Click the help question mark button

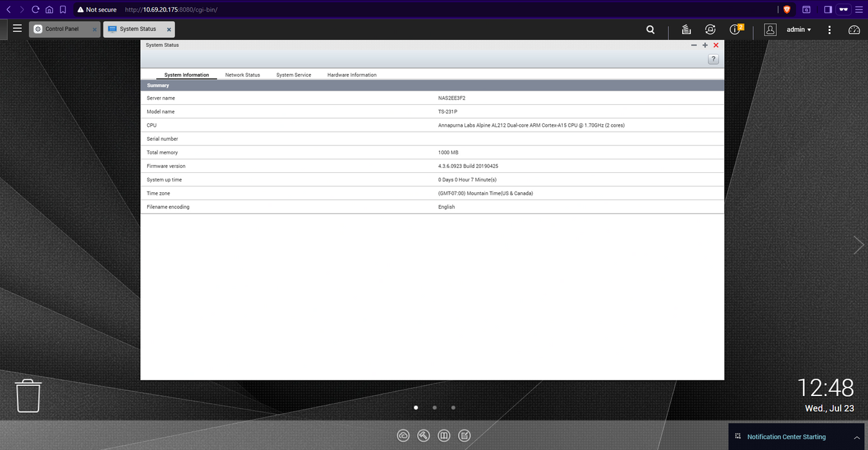click(713, 59)
